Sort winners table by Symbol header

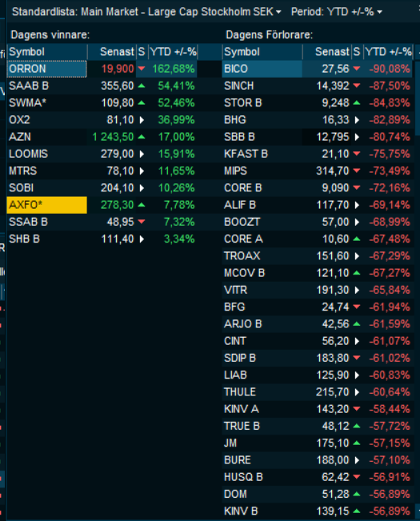point(47,52)
